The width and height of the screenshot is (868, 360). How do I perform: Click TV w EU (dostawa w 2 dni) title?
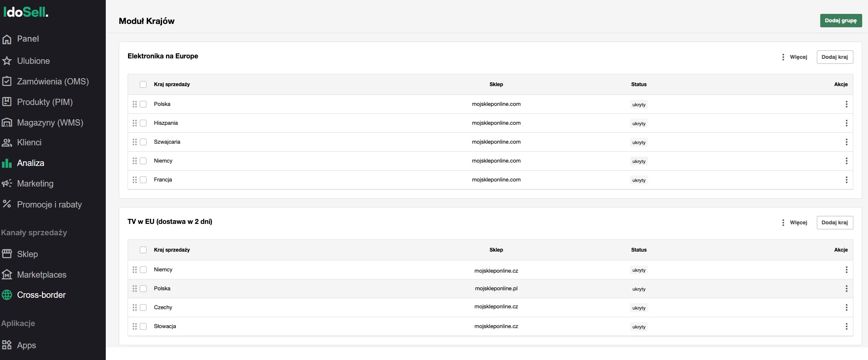pyautogui.click(x=170, y=222)
